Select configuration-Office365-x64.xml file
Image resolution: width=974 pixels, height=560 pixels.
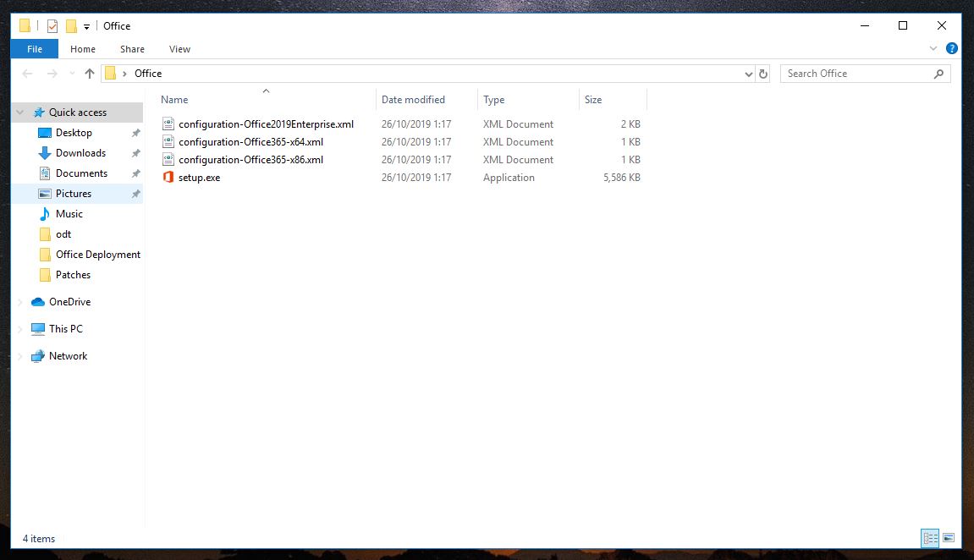point(251,142)
